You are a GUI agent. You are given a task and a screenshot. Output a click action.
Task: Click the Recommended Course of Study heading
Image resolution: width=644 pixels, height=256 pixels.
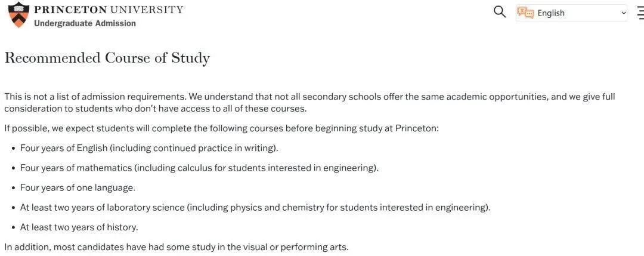point(107,58)
